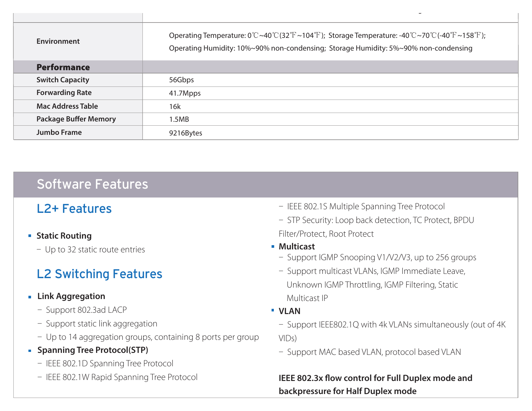Screen dimensions: 532x411
Task: Click the Static Routing bullet heading
Action: 64,236
